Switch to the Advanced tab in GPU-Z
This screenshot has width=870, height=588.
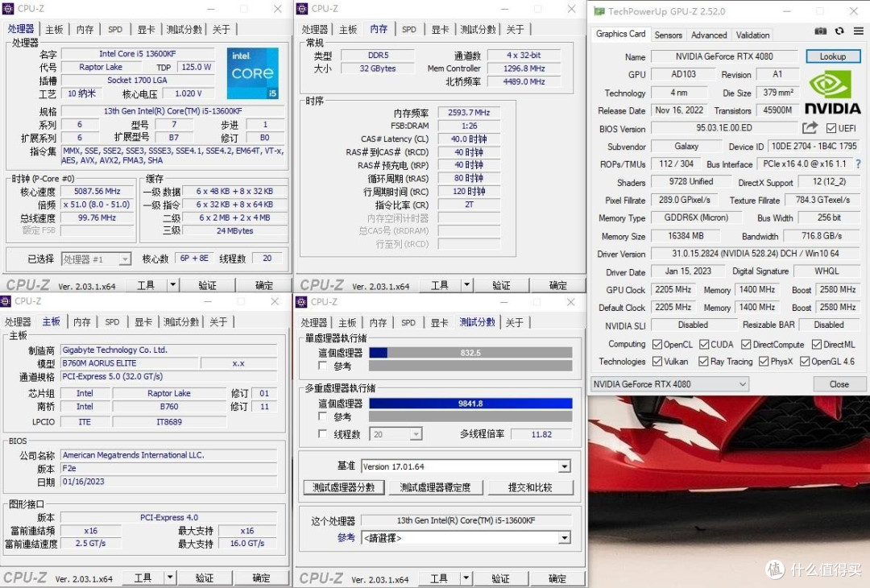click(709, 35)
